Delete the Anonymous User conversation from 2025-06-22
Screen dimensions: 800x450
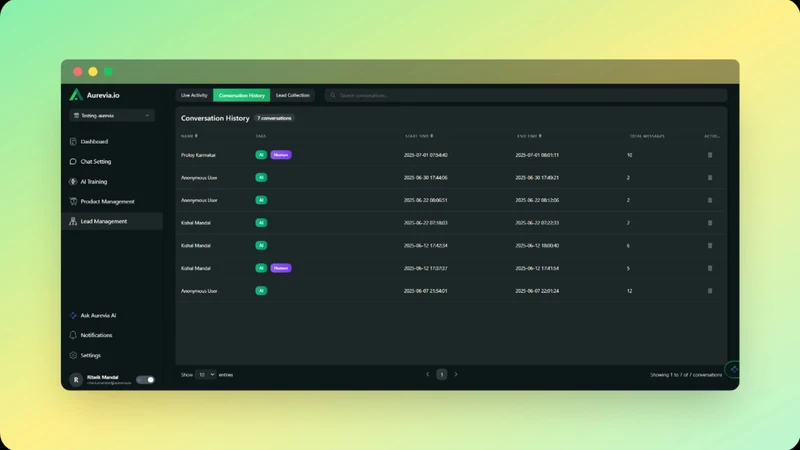click(710, 200)
